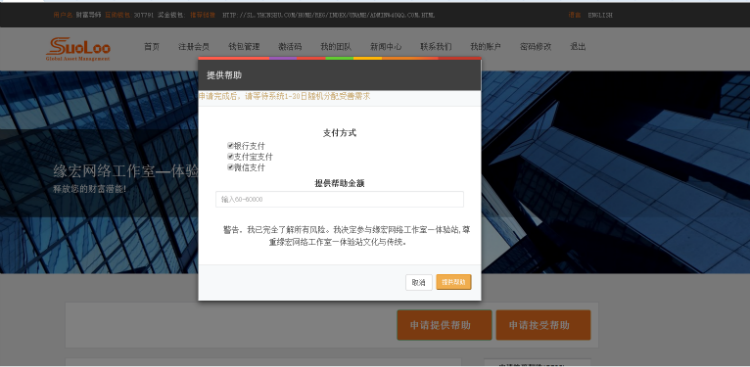This screenshot has height=367, width=750.
Task: Click the orange notice about 1-30日 allocation
Action: coord(285,96)
